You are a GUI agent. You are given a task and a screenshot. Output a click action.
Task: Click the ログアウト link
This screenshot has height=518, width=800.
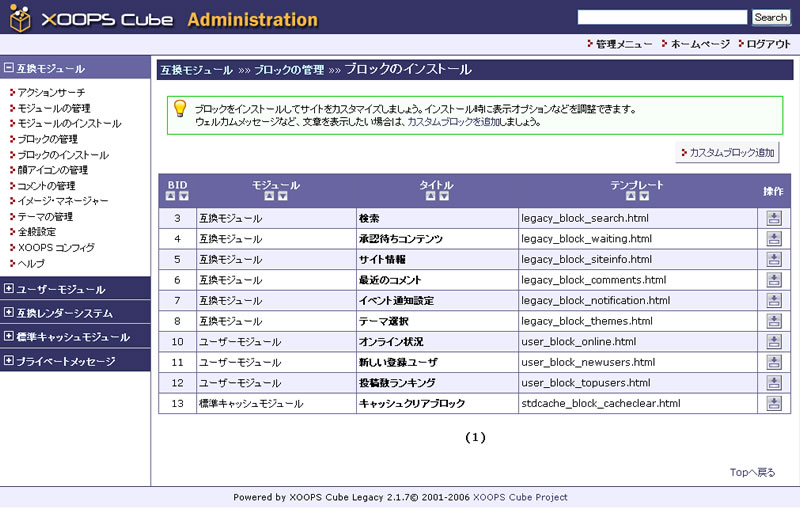click(768, 44)
